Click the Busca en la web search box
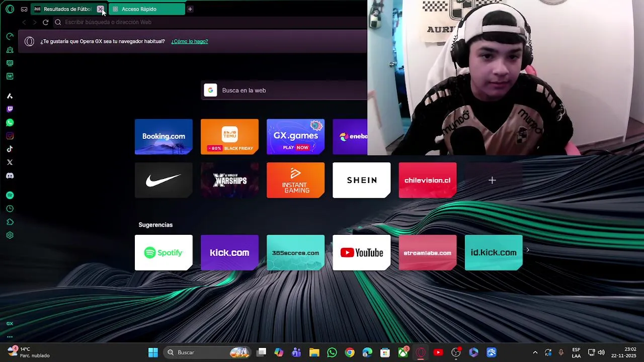This screenshot has height=362, width=644. coord(284,90)
